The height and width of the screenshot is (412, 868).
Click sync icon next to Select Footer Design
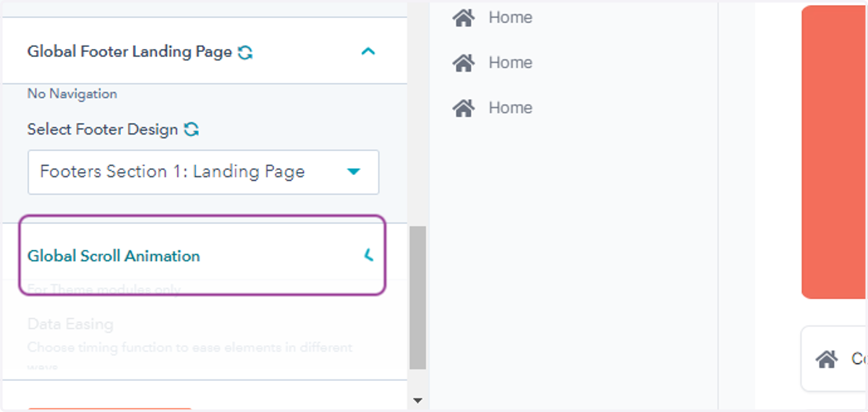(191, 130)
